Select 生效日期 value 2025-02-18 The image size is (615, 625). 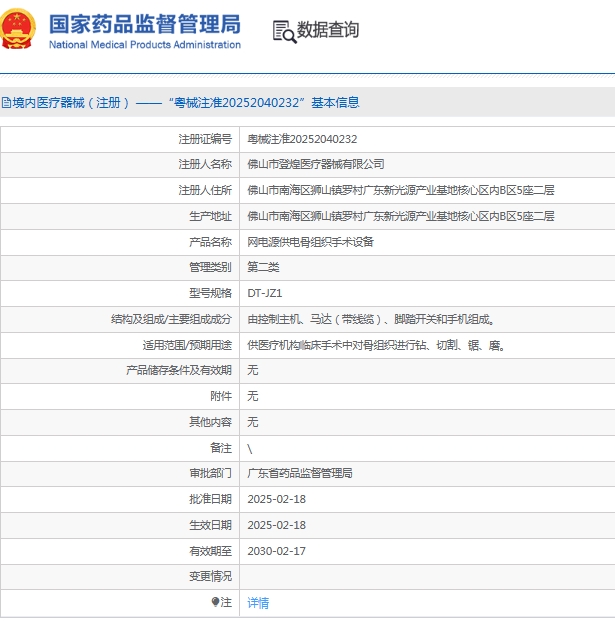click(277, 525)
